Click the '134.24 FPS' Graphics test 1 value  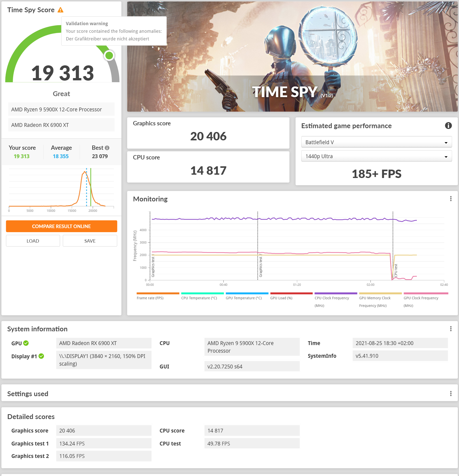[x=104, y=443]
